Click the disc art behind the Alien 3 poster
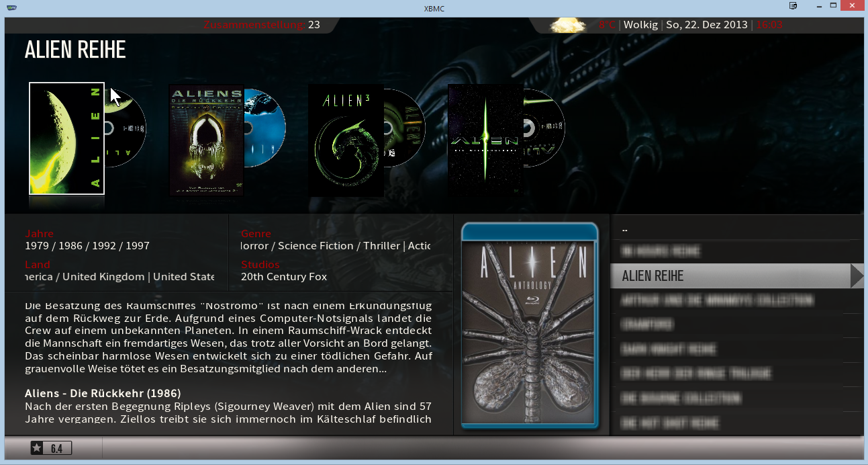Screen dimensions: 868x465 coord(405,128)
